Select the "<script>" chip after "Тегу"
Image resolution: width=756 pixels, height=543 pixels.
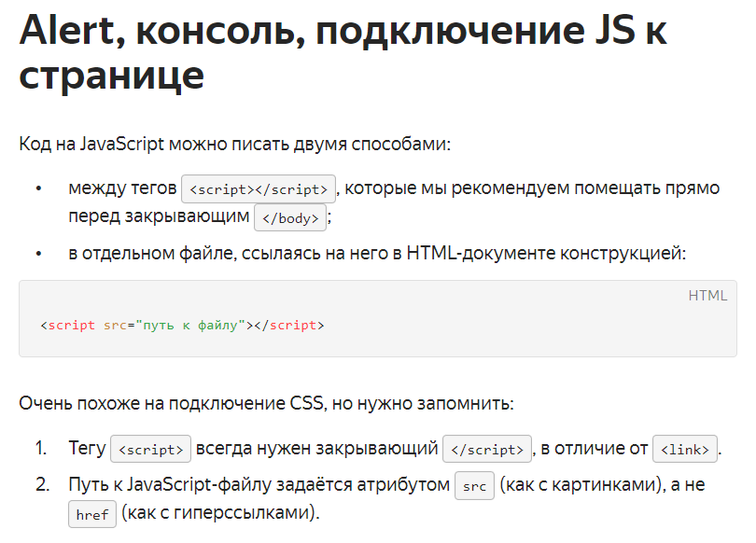[x=150, y=449]
